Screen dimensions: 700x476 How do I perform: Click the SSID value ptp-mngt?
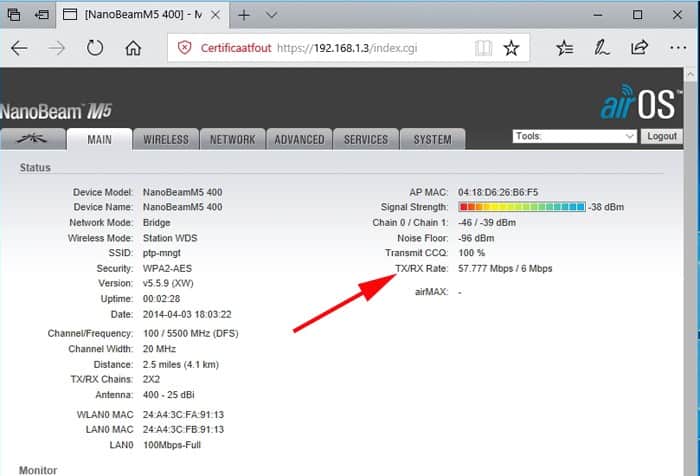162,253
